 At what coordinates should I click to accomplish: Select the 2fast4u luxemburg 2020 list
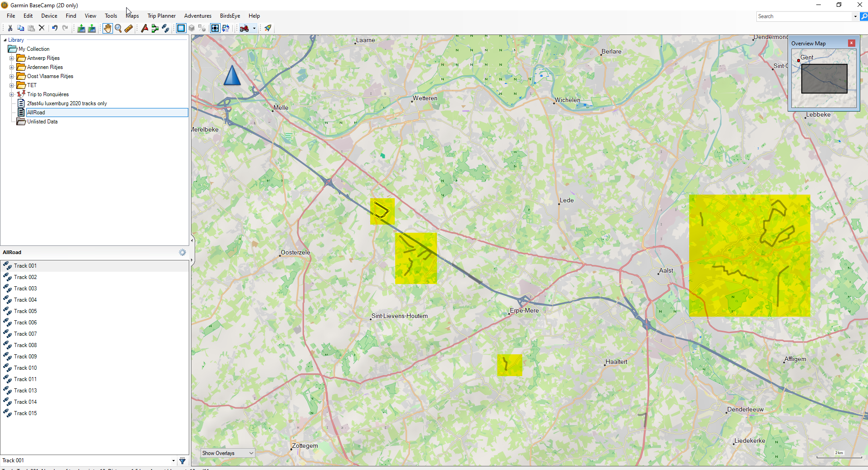pos(67,103)
